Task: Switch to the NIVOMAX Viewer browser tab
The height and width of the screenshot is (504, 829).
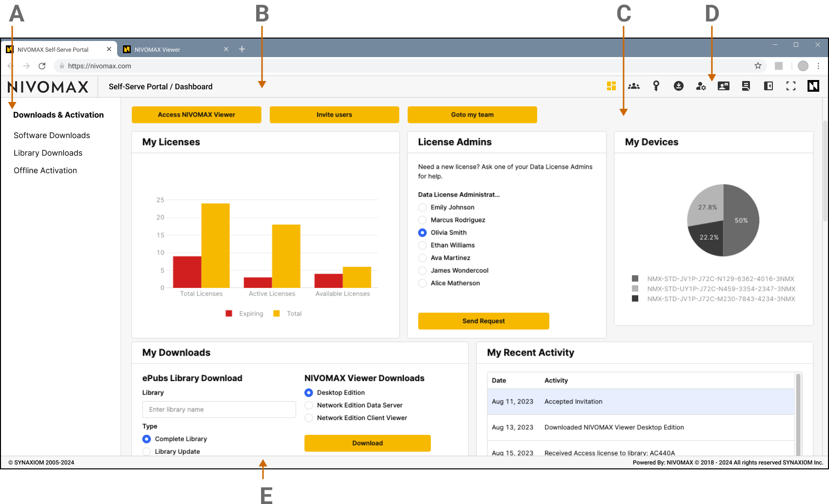Action: point(176,49)
